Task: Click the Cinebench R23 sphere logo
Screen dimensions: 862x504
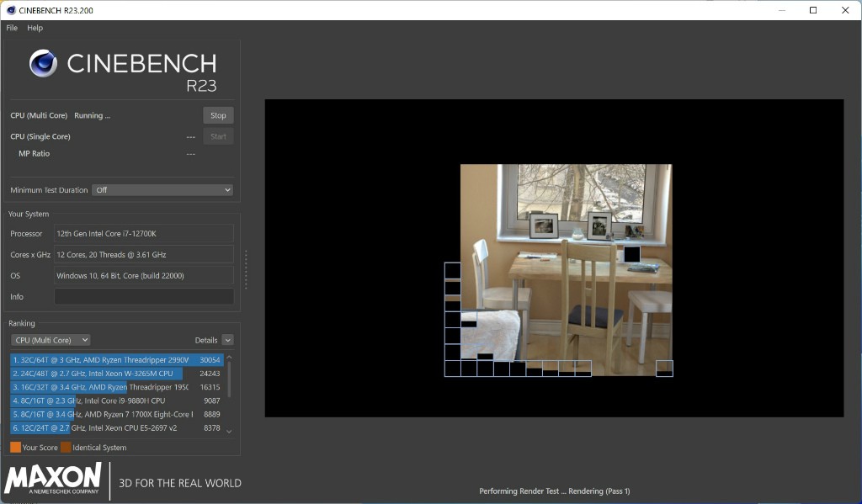Action: pyautogui.click(x=43, y=64)
